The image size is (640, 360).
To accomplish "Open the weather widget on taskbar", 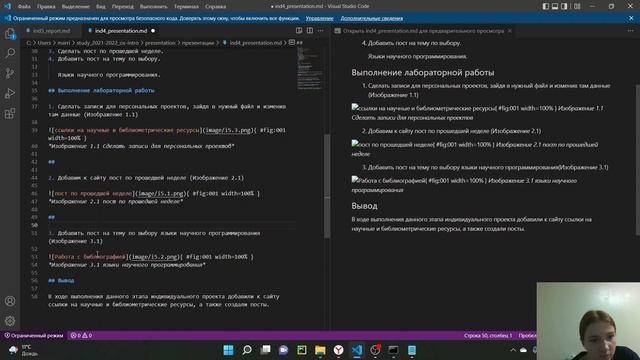I will pos(24,350).
